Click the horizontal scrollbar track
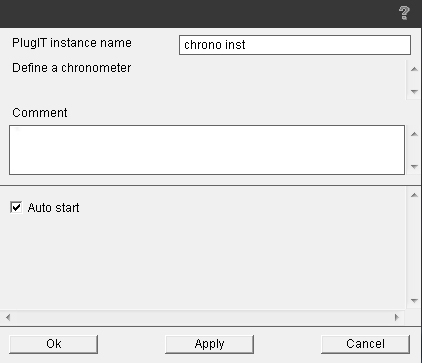Viewport: 422px width, 363px height. [x=202, y=317]
